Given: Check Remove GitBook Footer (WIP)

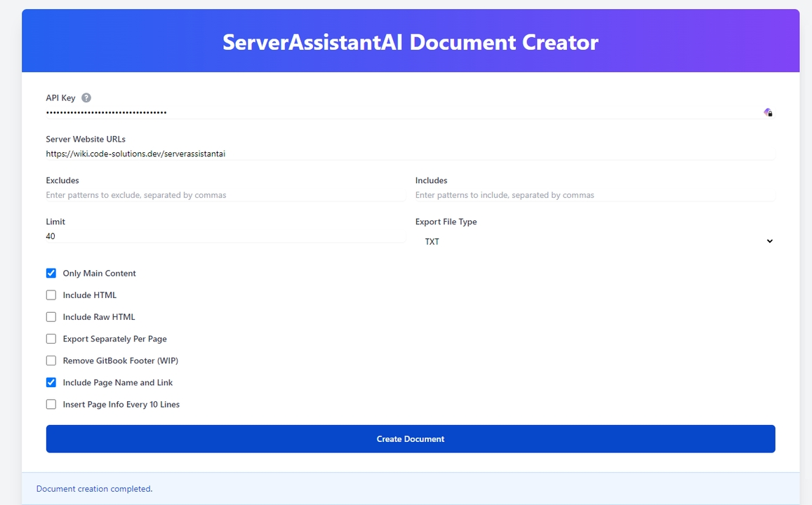Looking at the screenshot, I should pos(51,360).
